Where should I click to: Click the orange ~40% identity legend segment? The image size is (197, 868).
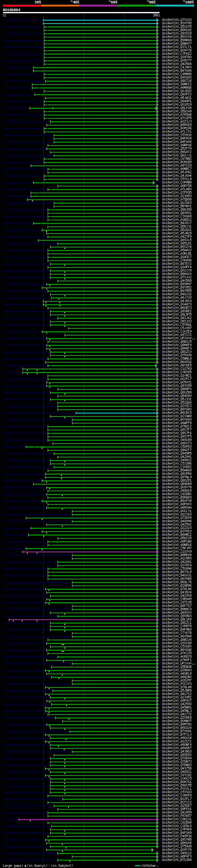pos(61,6)
